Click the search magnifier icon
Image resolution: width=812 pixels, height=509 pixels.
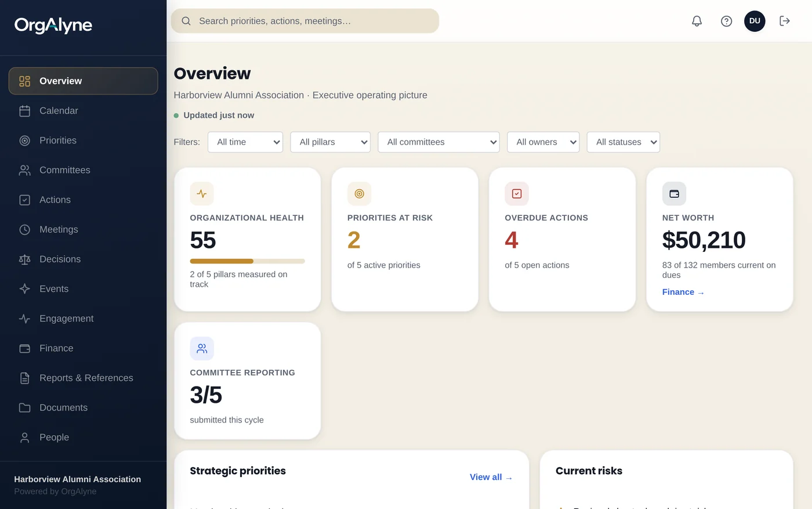pyautogui.click(x=186, y=21)
